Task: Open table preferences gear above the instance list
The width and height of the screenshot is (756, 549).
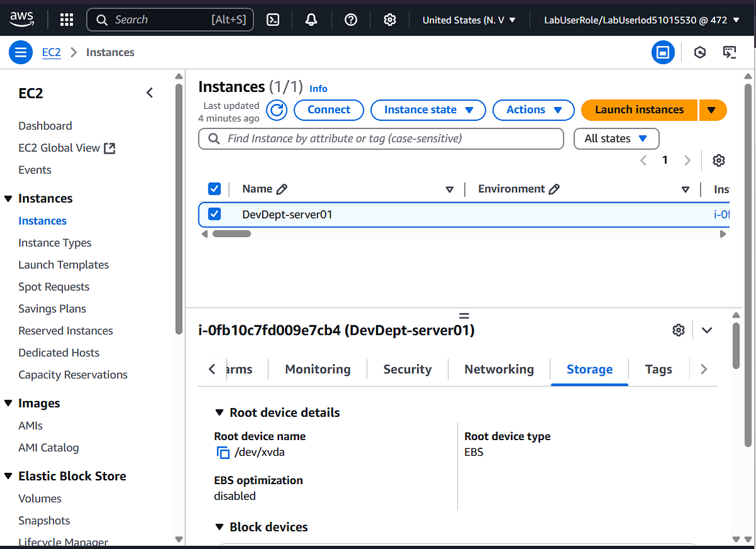Action: click(x=719, y=161)
